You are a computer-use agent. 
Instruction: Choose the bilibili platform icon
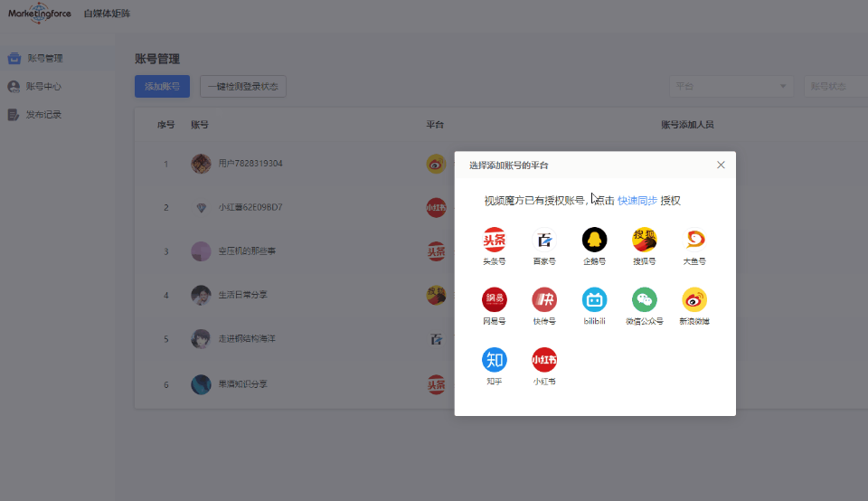594,300
